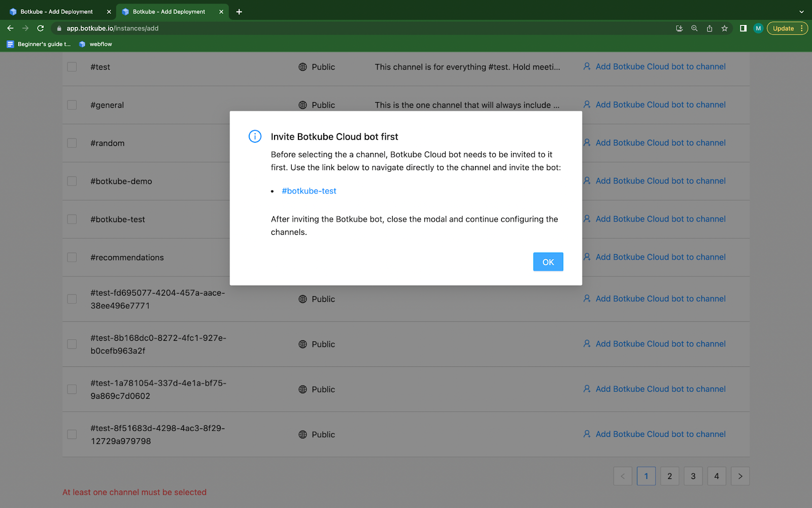The width and height of the screenshot is (812, 508).
Task: Click the zoom magnifier icon in browser toolbar
Action: [694, 28]
